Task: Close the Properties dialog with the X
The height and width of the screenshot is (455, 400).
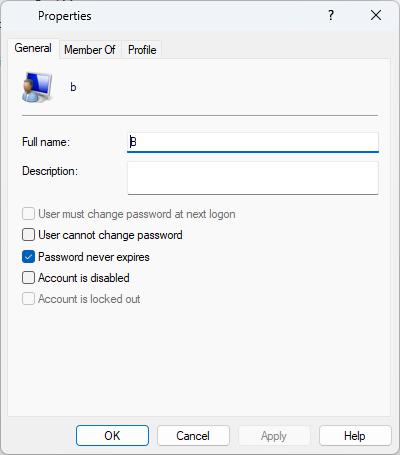Action: pyautogui.click(x=376, y=15)
